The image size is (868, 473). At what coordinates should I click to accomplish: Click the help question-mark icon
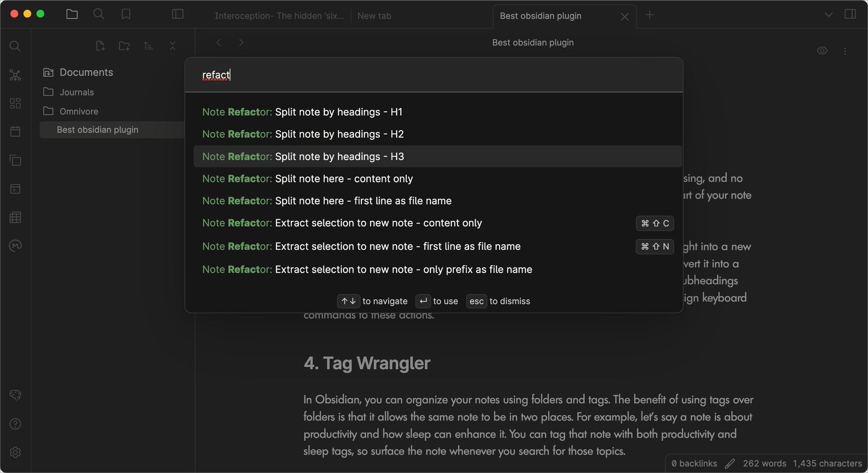tap(16, 424)
